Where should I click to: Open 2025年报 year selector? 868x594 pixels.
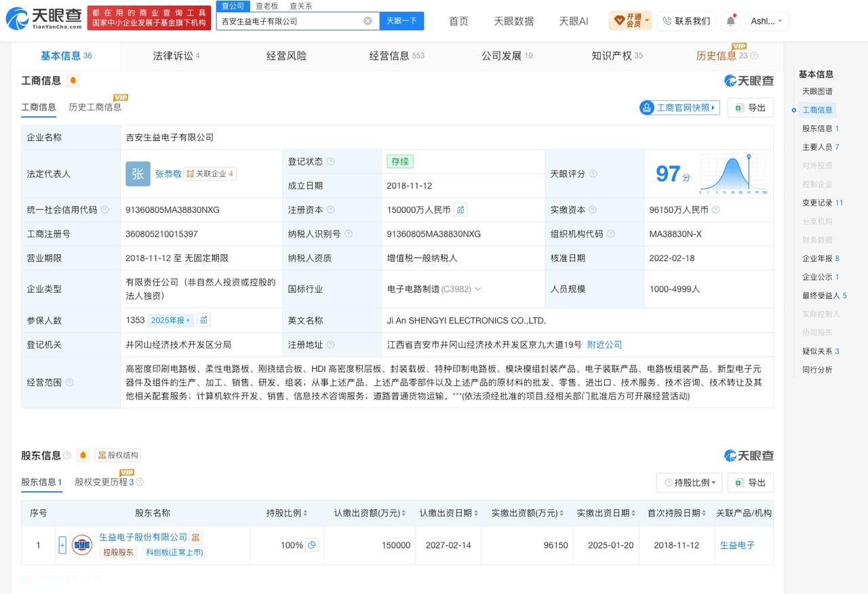(x=171, y=320)
